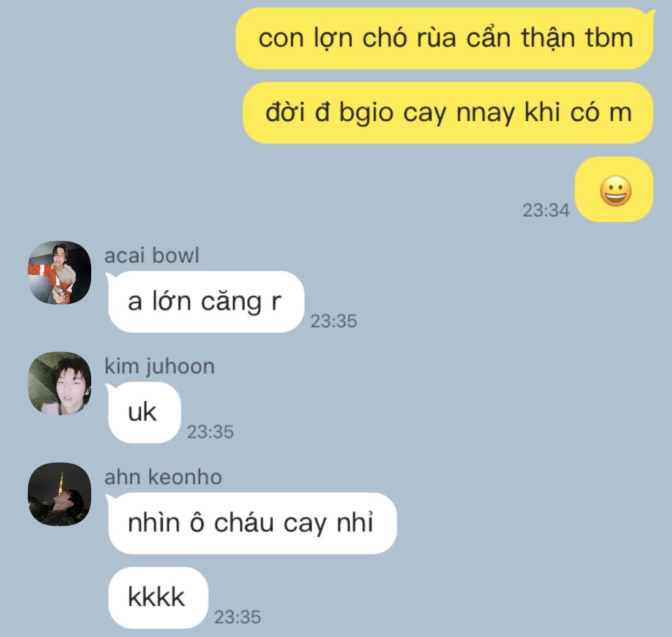
Task: Click timestamp 23:35 next to 'uk'
Action: [210, 432]
